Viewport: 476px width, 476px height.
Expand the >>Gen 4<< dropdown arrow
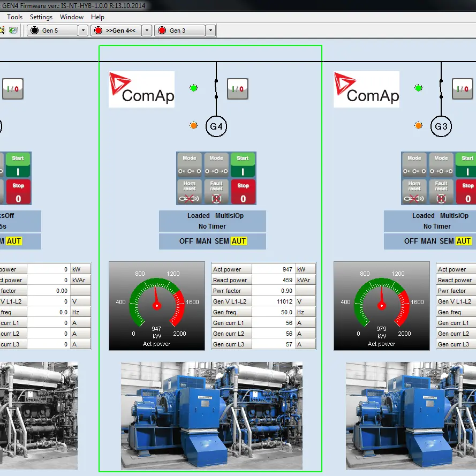tap(147, 31)
